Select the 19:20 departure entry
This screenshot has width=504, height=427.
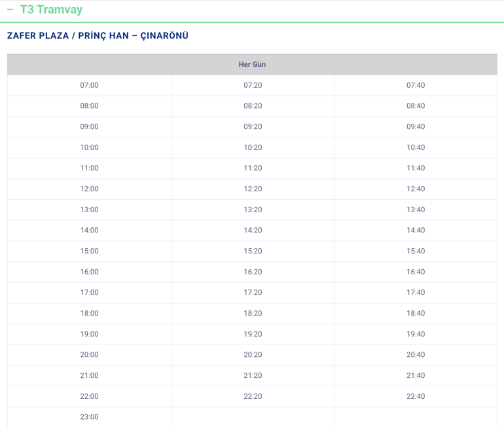(253, 334)
